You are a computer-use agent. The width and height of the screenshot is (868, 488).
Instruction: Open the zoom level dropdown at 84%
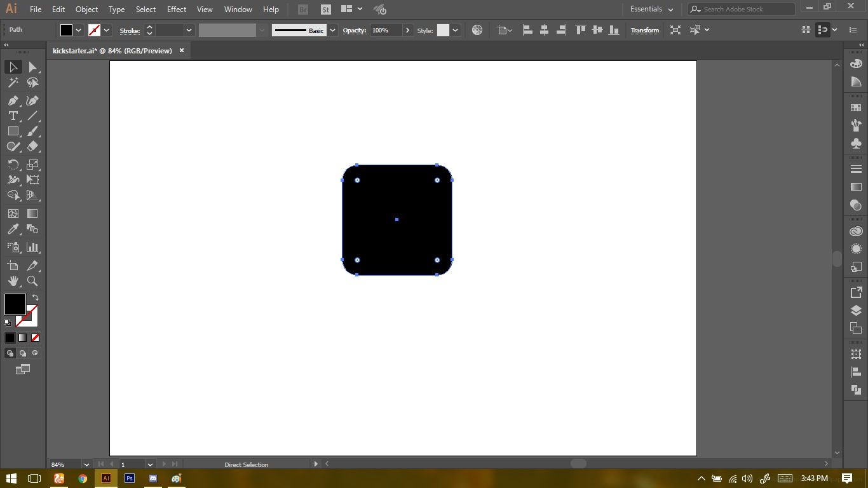click(x=86, y=464)
